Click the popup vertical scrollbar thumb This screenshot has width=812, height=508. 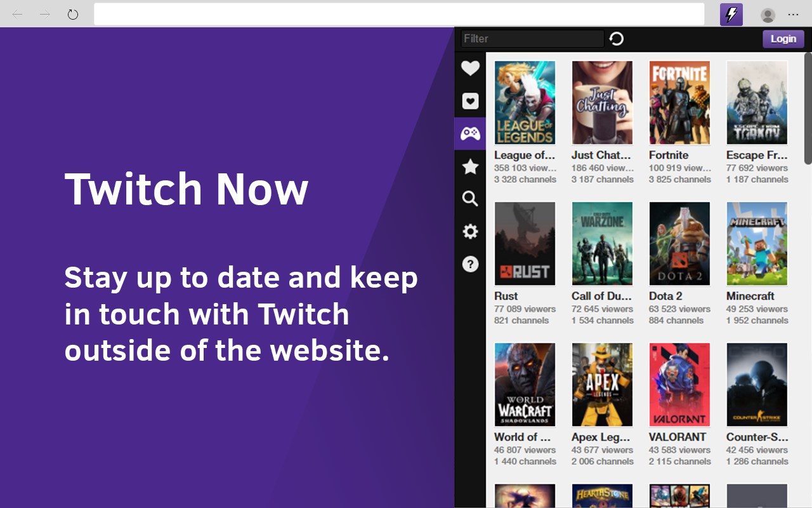(x=808, y=108)
